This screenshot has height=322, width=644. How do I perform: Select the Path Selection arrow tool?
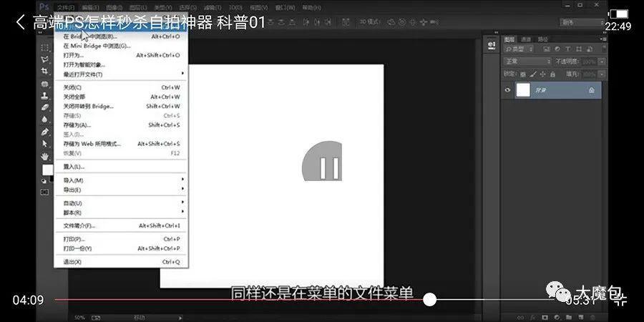pyautogui.click(x=45, y=144)
